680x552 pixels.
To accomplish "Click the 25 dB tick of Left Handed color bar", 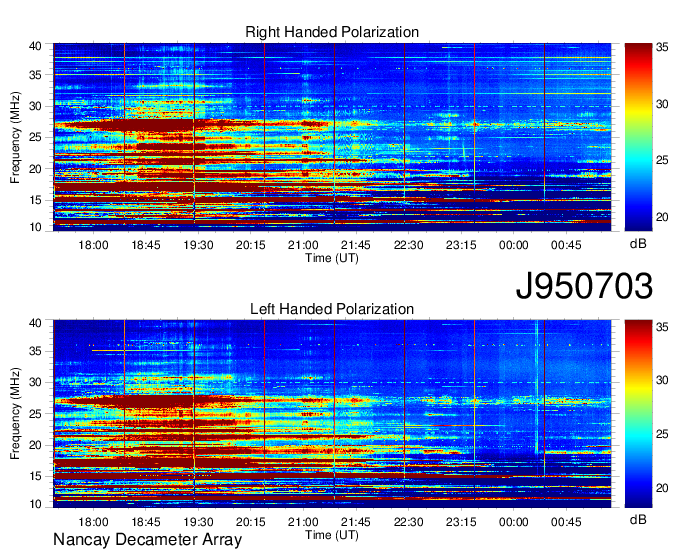I will pyautogui.click(x=662, y=434).
